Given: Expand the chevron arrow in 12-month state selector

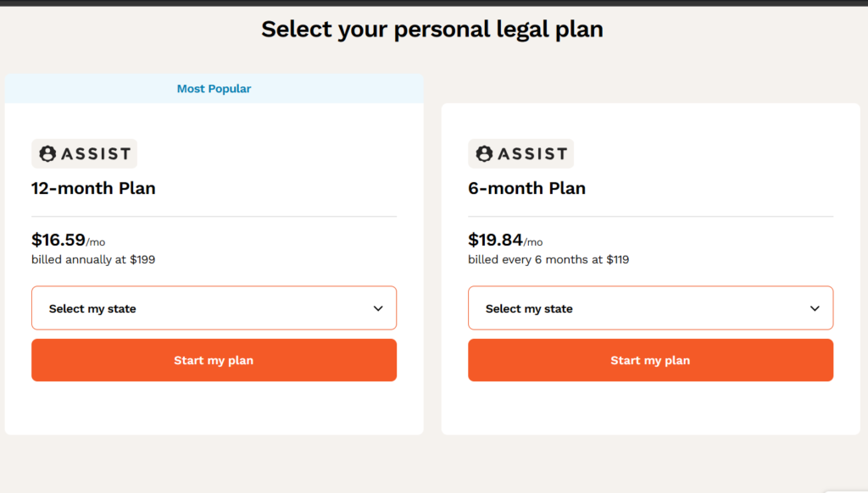Looking at the screenshot, I should 378,308.
